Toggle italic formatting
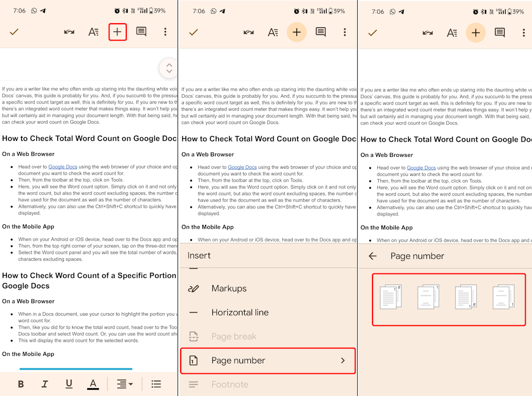Image resolution: width=532 pixels, height=396 pixels. (45, 384)
